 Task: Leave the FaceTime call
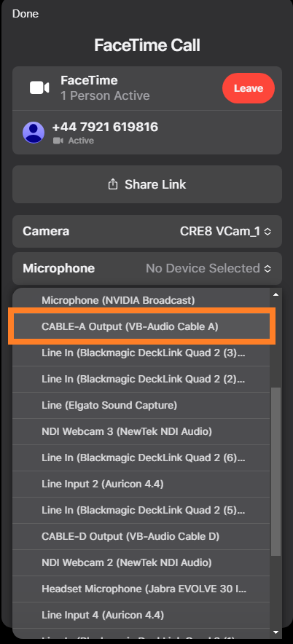[249, 88]
